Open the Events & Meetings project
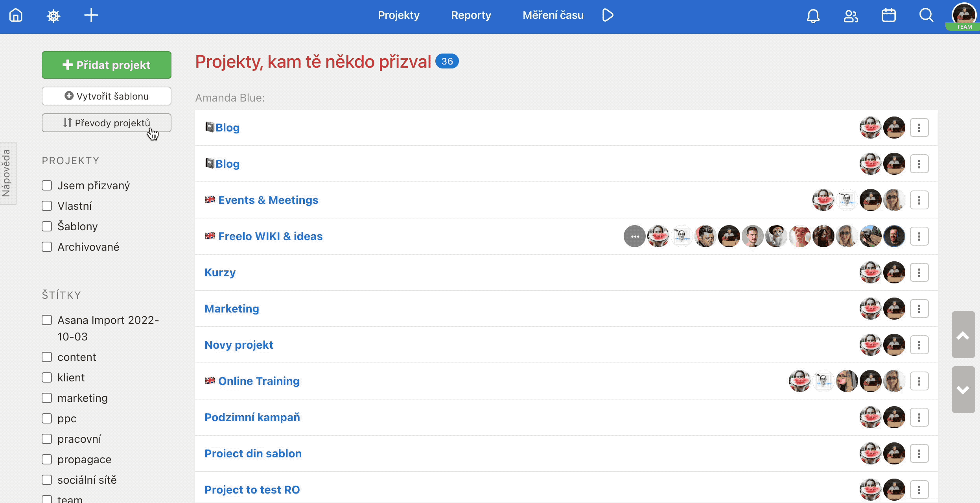This screenshot has width=980, height=503. [268, 200]
